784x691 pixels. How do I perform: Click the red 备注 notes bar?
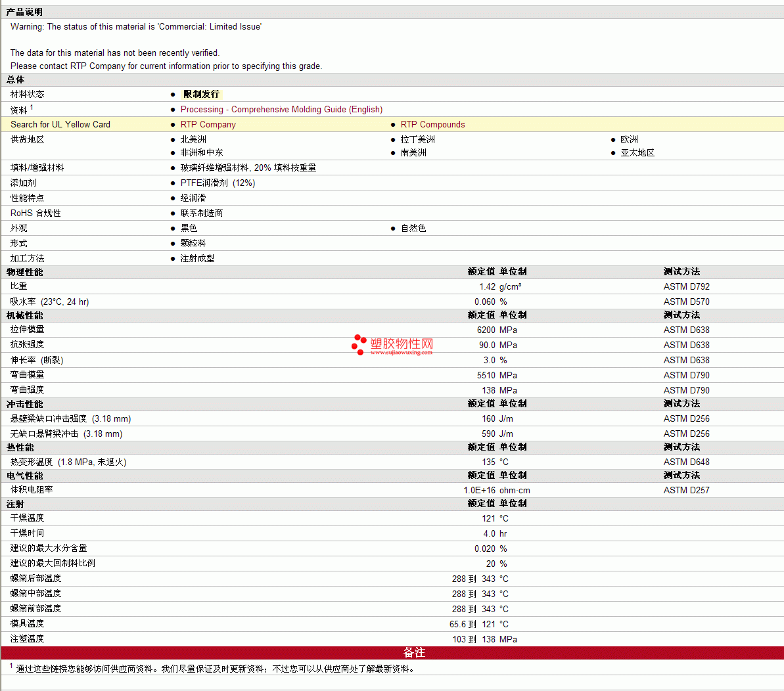coord(392,652)
